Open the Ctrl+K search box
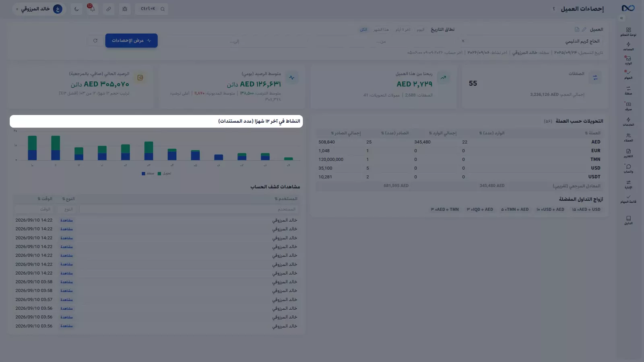Image resolution: width=644 pixels, height=362 pixels. (x=152, y=9)
